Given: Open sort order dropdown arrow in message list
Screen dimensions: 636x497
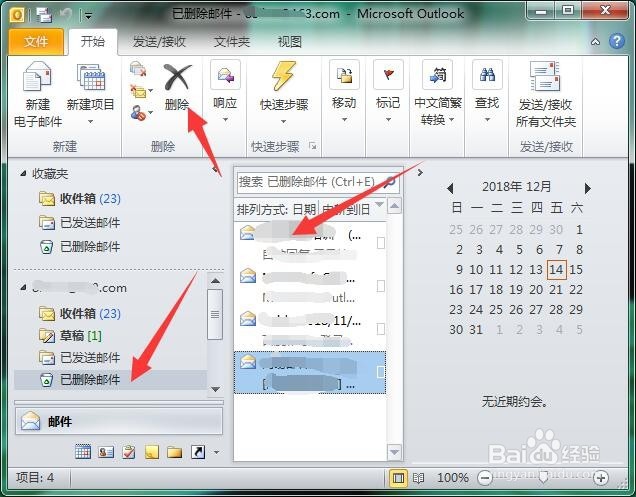Looking at the screenshot, I should coord(379,205).
